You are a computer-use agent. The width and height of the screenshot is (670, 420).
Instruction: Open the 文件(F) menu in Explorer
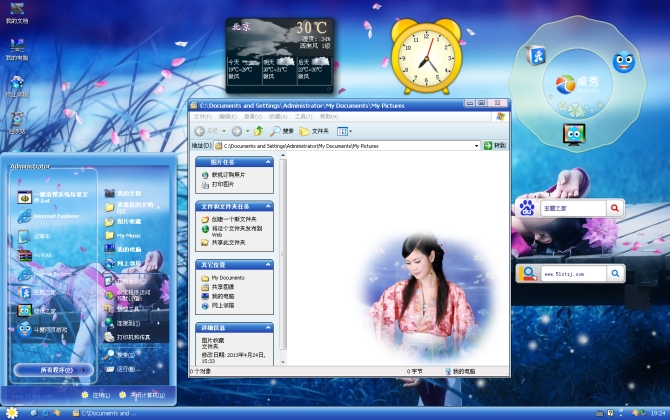tap(202, 116)
